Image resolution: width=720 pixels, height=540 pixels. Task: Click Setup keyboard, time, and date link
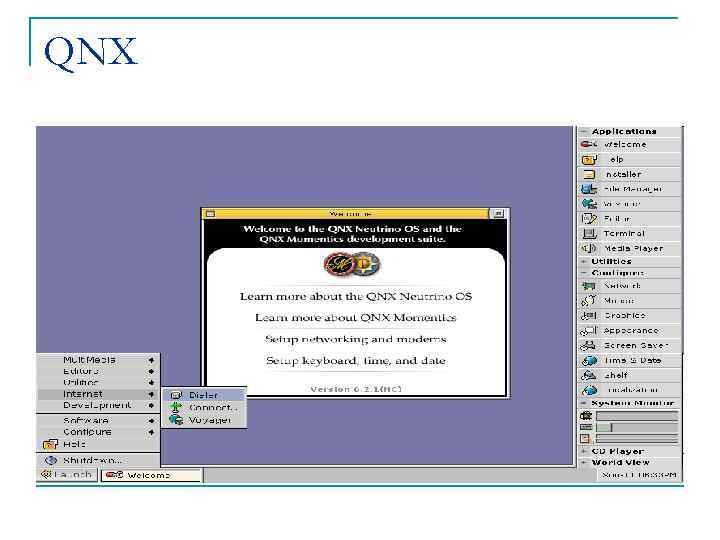(x=356, y=361)
